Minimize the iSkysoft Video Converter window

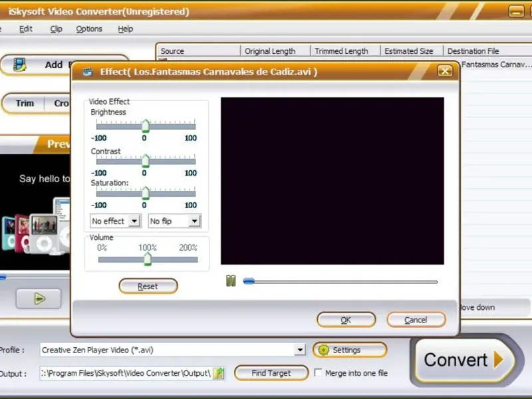coord(516,11)
